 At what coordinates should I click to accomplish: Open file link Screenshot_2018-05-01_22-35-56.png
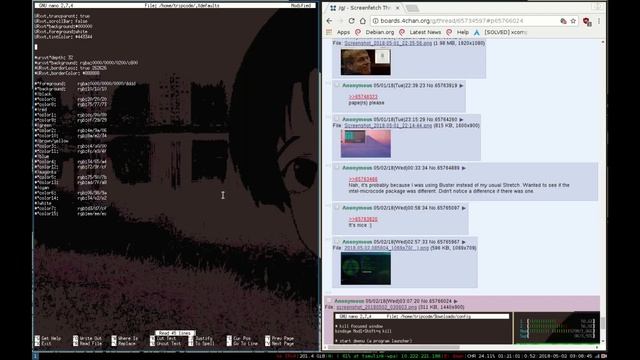388,43
